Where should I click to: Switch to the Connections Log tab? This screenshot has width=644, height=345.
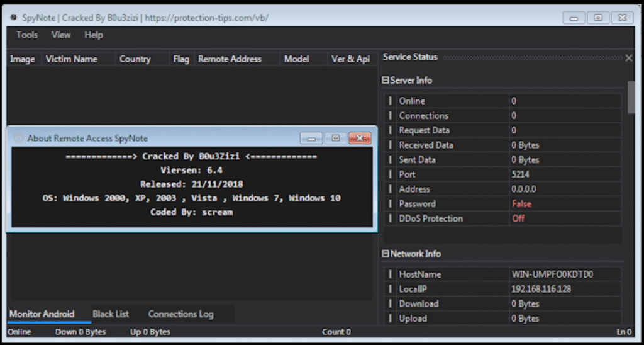(180, 314)
